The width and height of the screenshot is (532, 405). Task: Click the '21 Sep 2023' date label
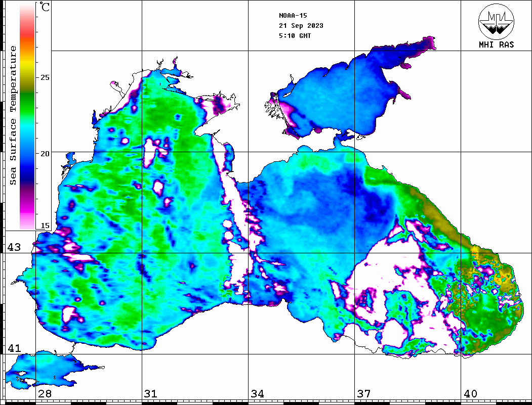[x=301, y=26]
